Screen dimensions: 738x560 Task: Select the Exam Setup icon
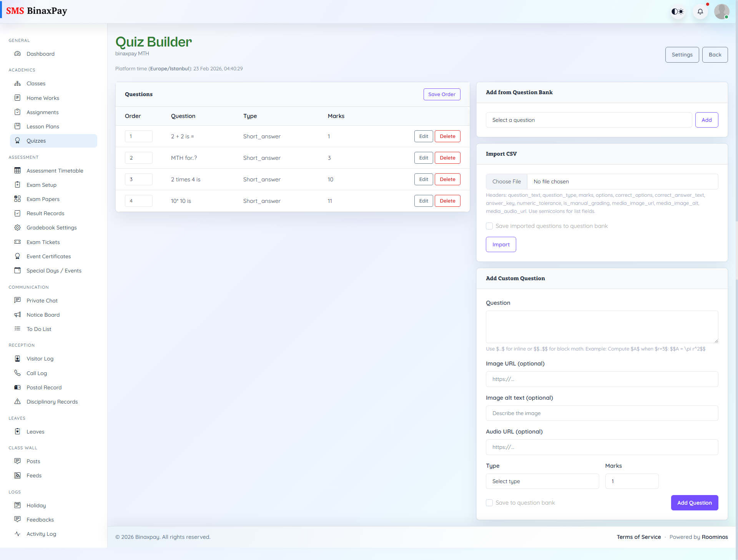point(18,184)
